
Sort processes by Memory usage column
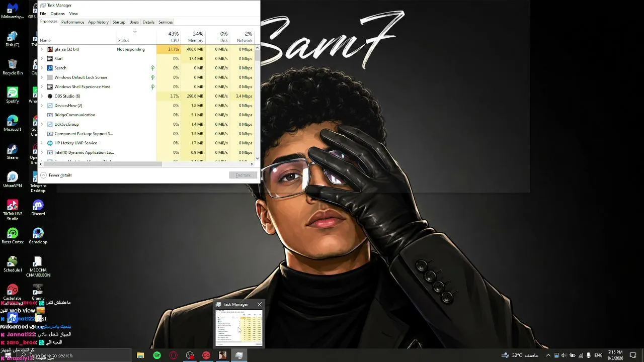click(x=193, y=37)
